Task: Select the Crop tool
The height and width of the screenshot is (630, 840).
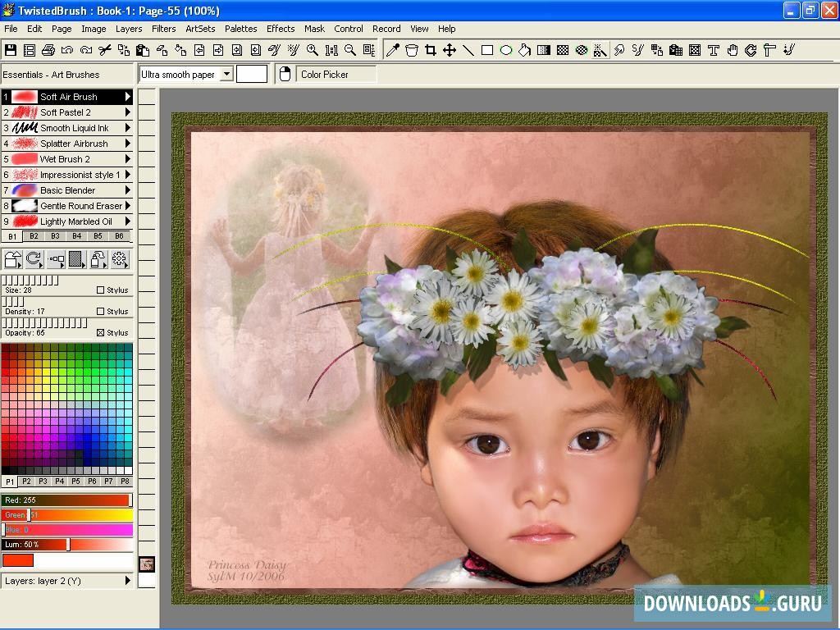Action: (430, 50)
